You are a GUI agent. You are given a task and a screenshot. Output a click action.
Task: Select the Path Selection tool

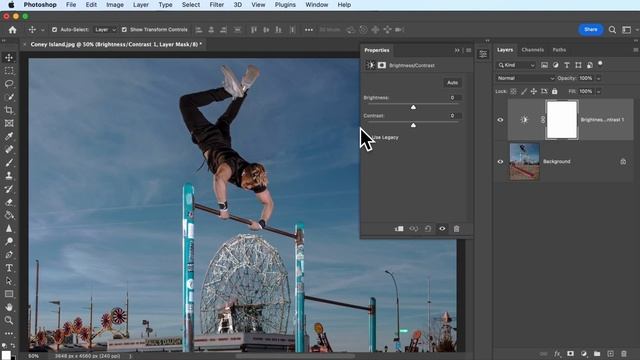(x=9, y=281)
